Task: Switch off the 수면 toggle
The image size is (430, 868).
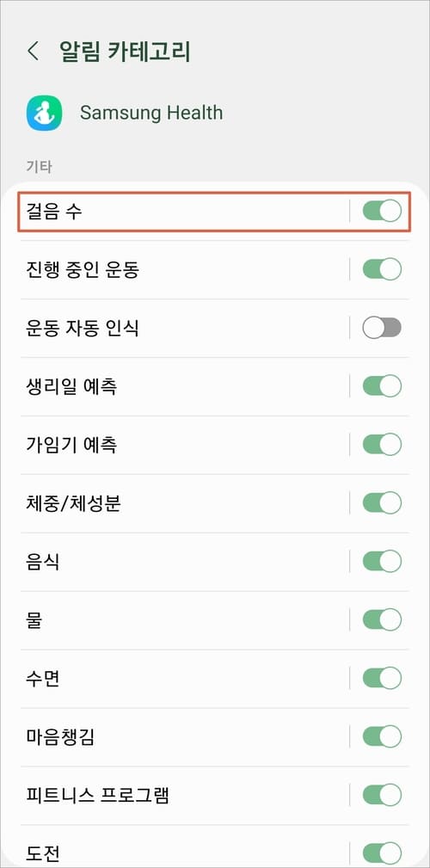Action: 382,678
